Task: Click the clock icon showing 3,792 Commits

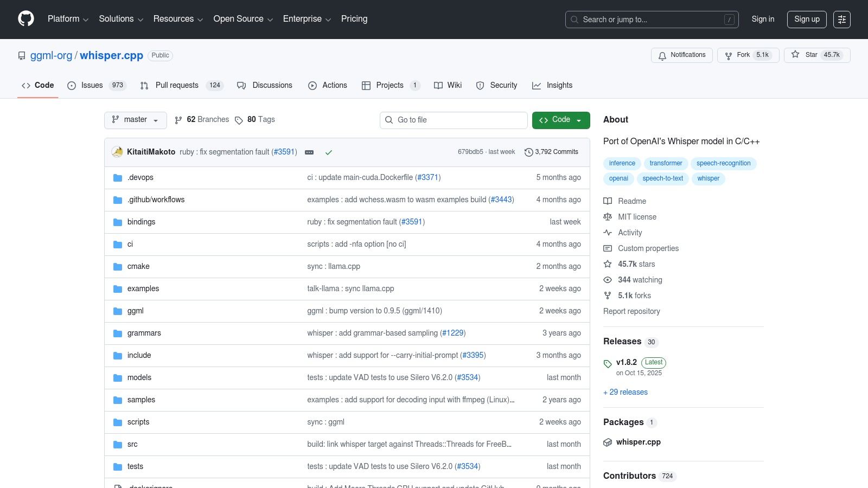Action: (529, 152)
